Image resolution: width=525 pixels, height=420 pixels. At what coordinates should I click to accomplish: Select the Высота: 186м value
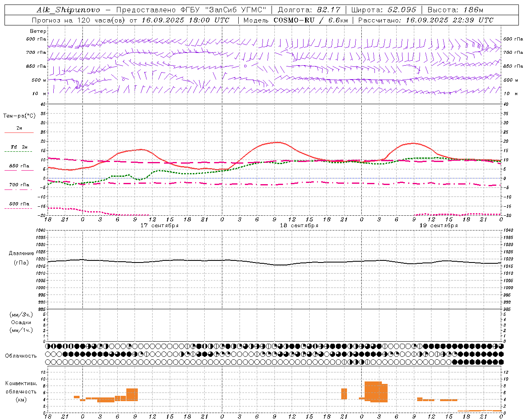455,10
